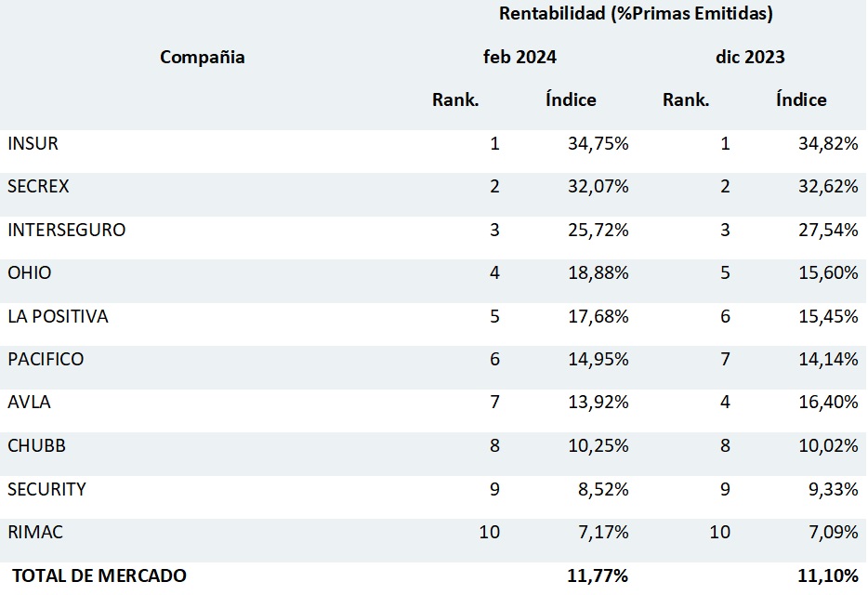Click AVLA's feb 2024 index 13,92%
Screen dimensions: 868x595
click(598, 402)
